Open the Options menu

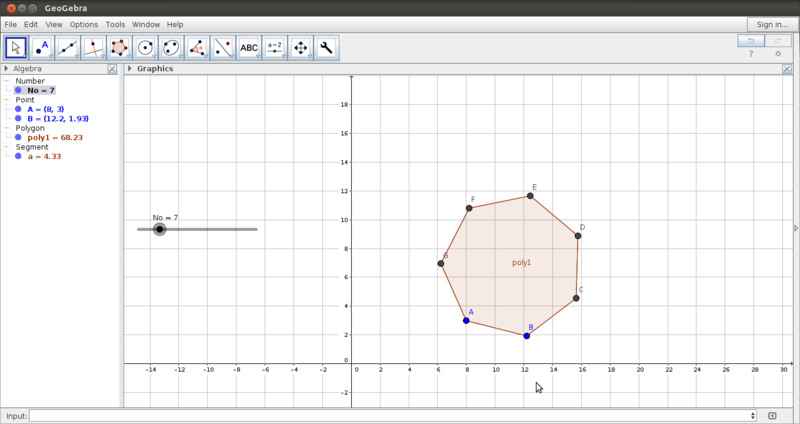point(84,24)
